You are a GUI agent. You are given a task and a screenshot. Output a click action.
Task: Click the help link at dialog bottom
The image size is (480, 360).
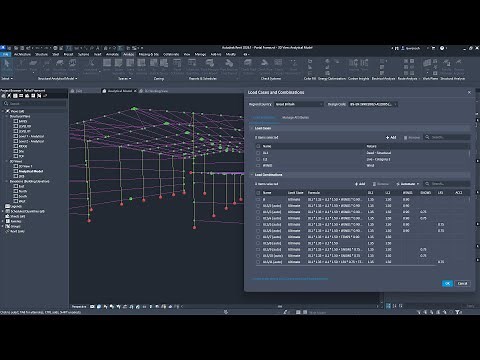point(290,279)
